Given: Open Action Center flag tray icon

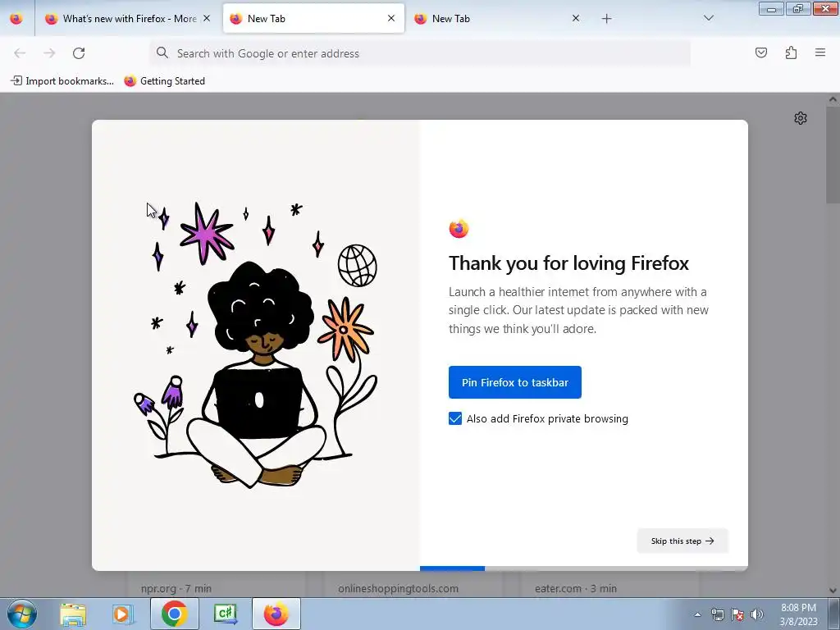Looking at the screenshot, I should click(x=737, y=614).
